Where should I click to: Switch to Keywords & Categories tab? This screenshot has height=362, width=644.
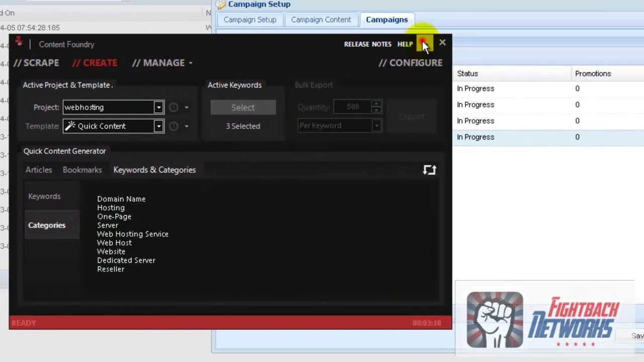154,170
